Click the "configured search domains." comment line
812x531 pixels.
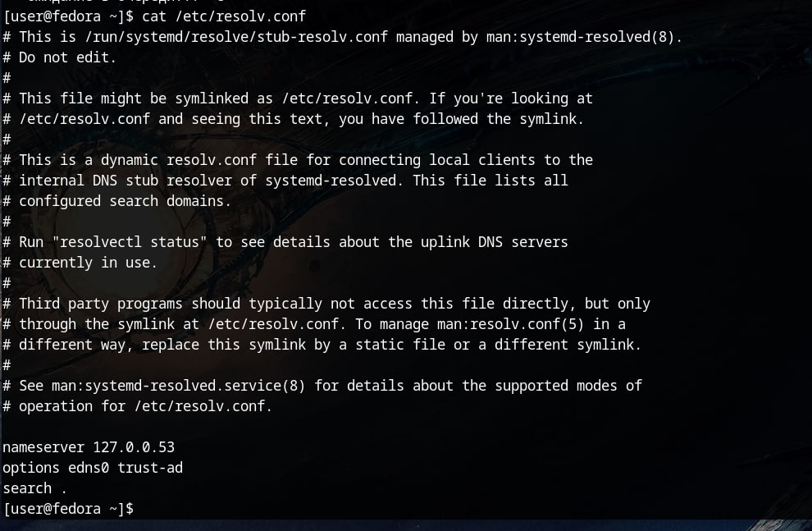(125, 201)
